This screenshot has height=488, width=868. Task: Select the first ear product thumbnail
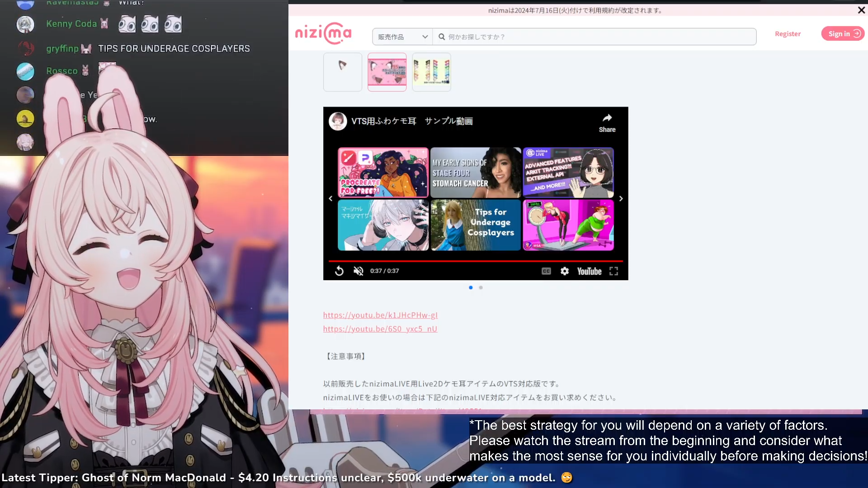click(x=343, y=72)
